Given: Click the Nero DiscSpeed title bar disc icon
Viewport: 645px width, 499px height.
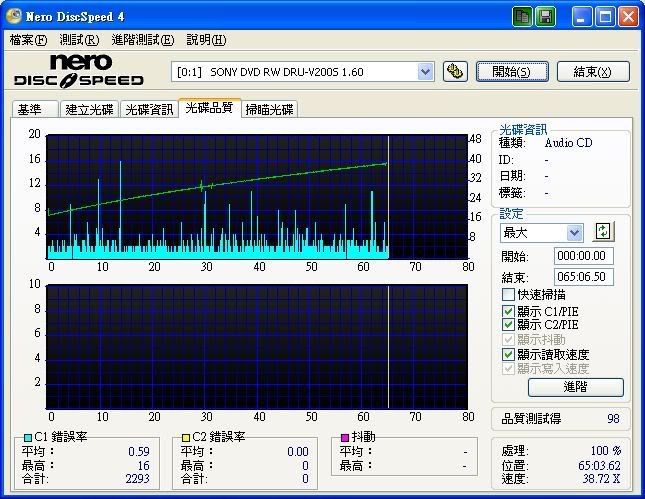Looking at the screenshot, I should 13,16.
